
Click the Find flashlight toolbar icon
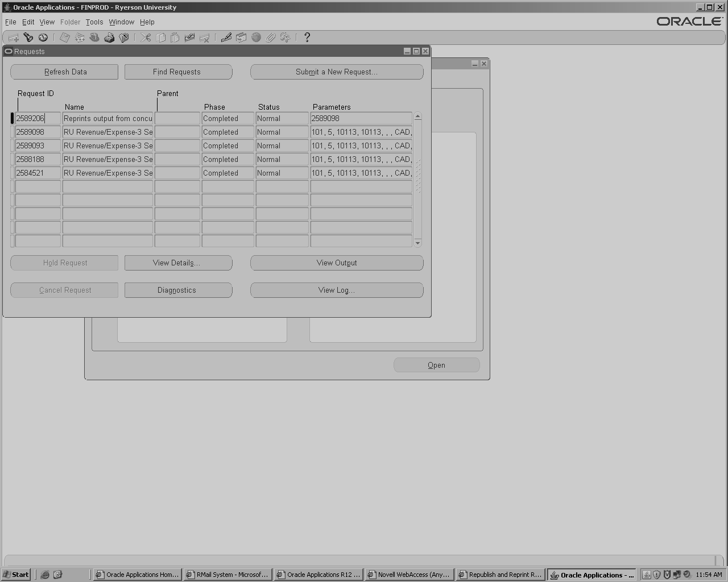28,38
